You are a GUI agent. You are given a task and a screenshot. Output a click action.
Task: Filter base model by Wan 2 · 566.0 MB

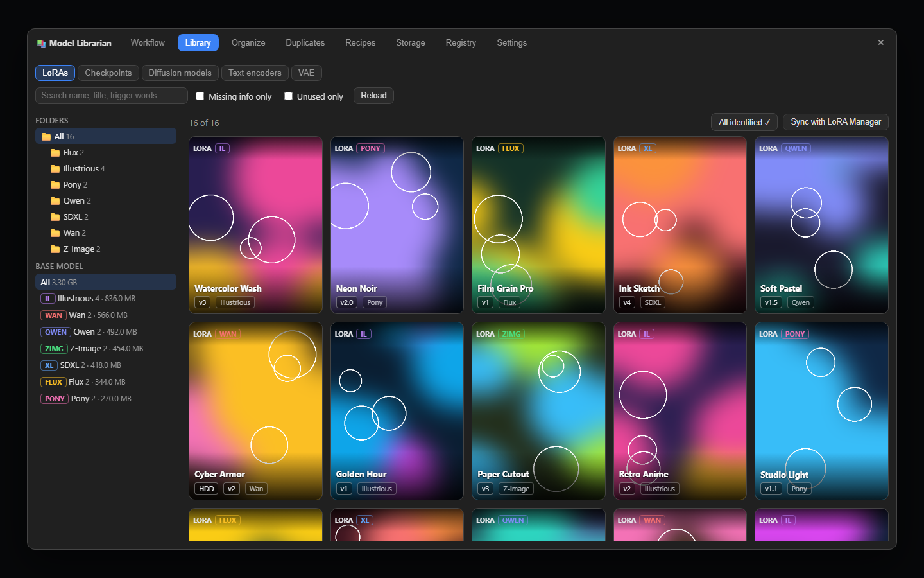click(106, 315)
